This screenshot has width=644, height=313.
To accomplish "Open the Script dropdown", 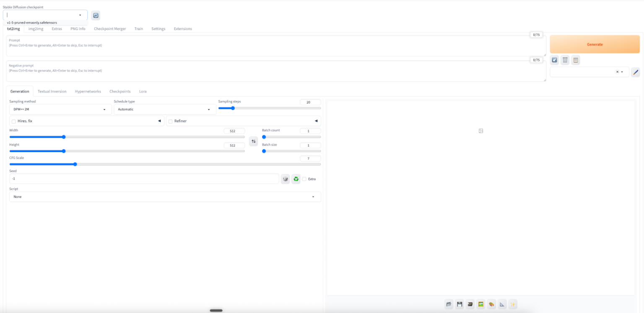I will click(165, 197).
